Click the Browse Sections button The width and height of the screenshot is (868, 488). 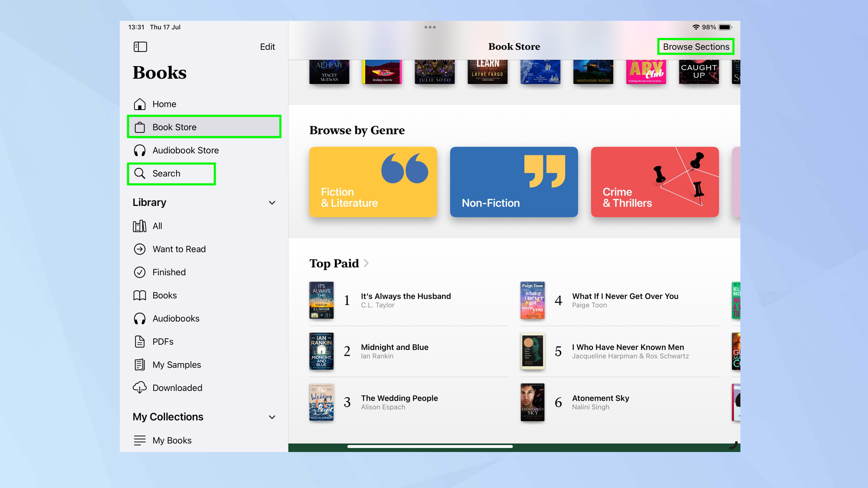[696, 47]
